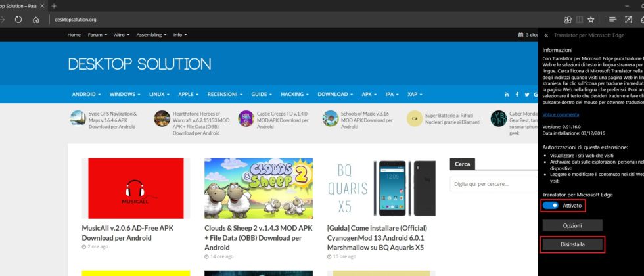This screenshot has width=644, height=276.
Task: Click the calendar icon in top bar
Action: [x=520, y=35]
